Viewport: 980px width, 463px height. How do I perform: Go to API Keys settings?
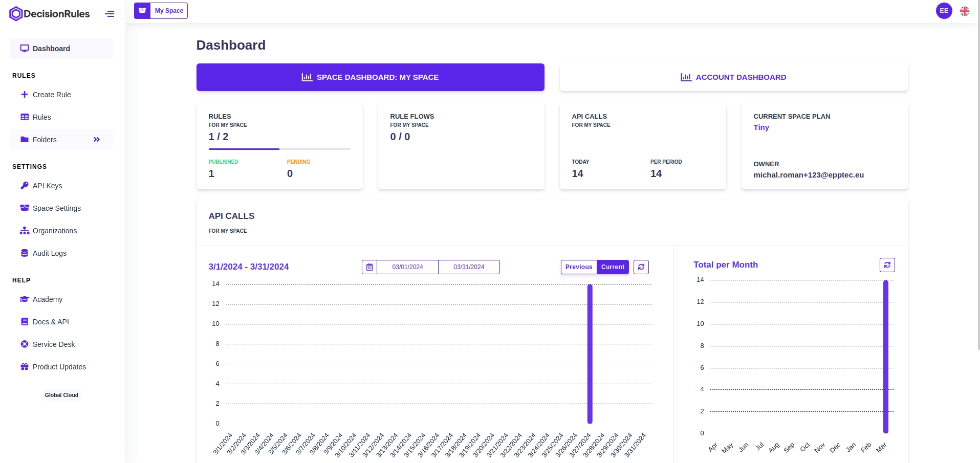pos(47,186)
